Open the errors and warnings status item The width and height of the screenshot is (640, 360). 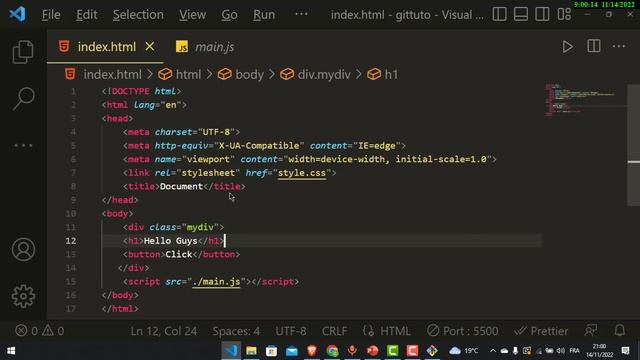(x=40, y=330)
